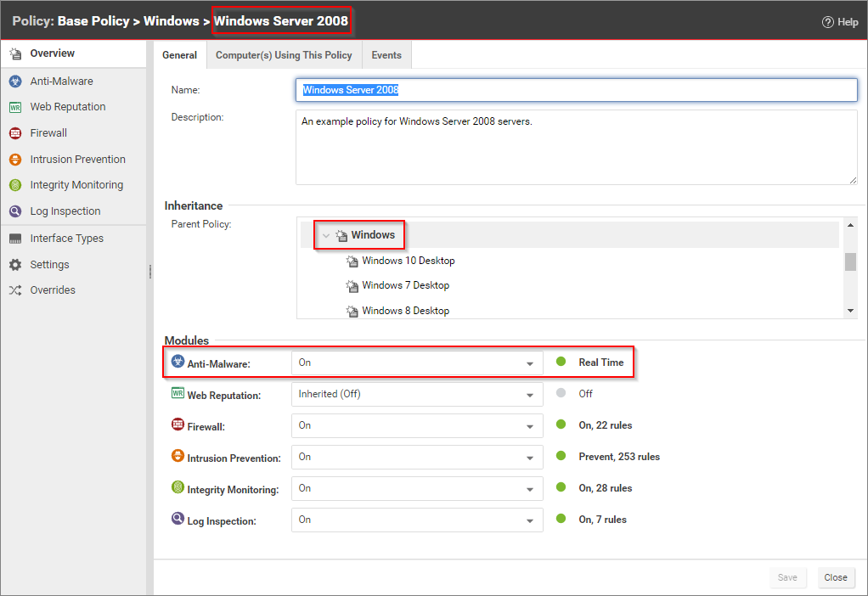This screenshot has height=596, width=868.
Task: Click the Settings gear icon
Action: [14, 265]
